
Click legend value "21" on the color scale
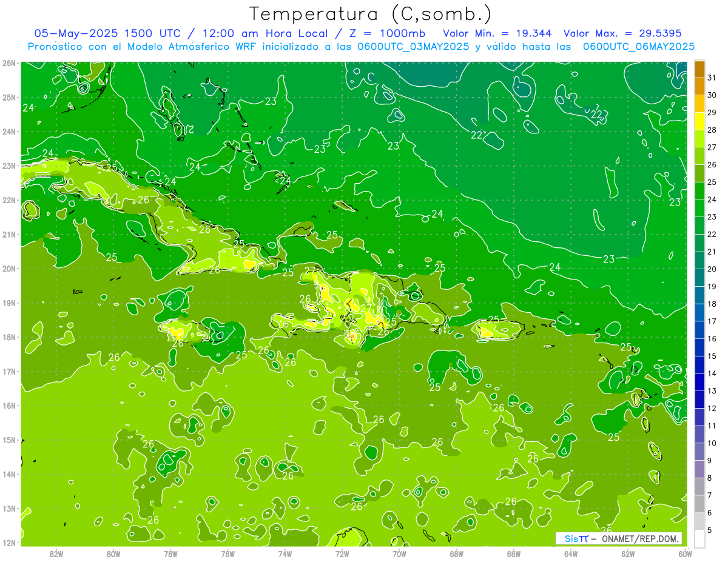click(712, 251)
